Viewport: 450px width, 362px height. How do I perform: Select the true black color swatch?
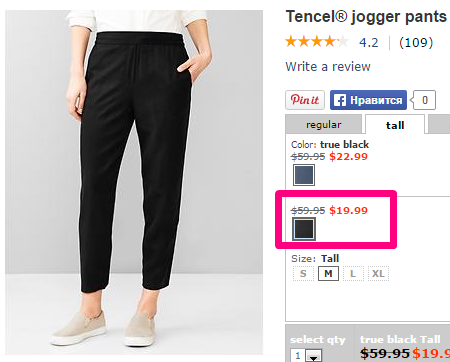coord(304,229)
